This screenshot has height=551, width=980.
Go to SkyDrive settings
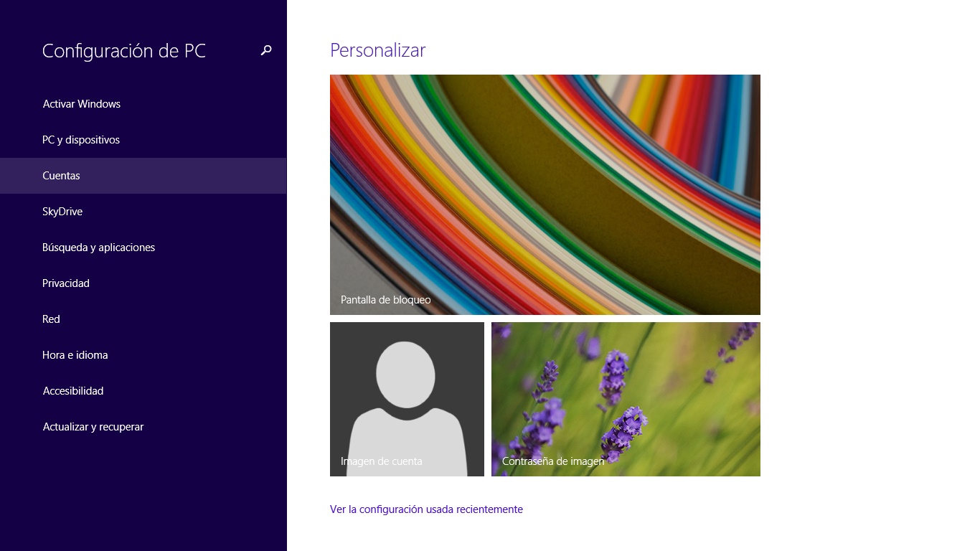(62, 212)
